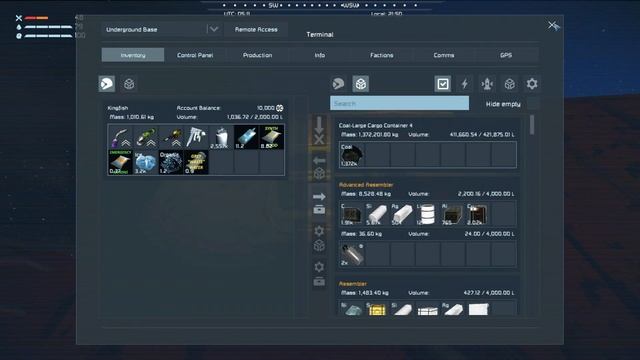Select carbon C item in Advanced Assembler
This screenshot has width=640, height=360.
click(x=352, y=214)
